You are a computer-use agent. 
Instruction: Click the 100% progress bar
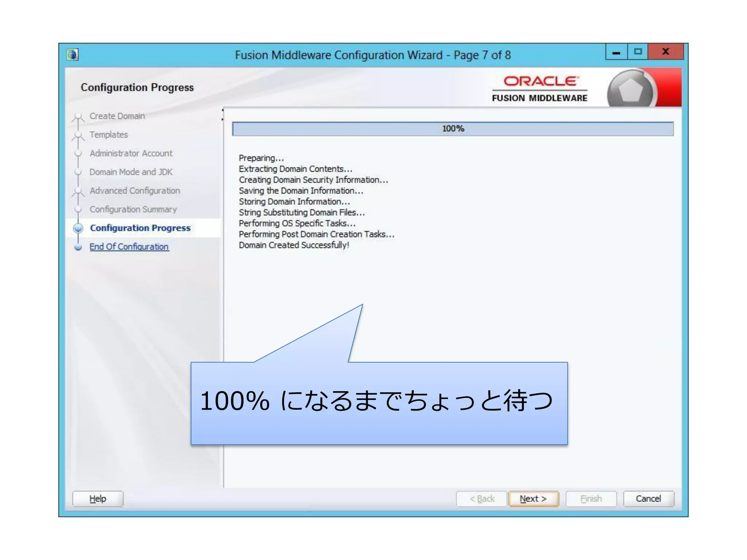click(x=453, y=129)
